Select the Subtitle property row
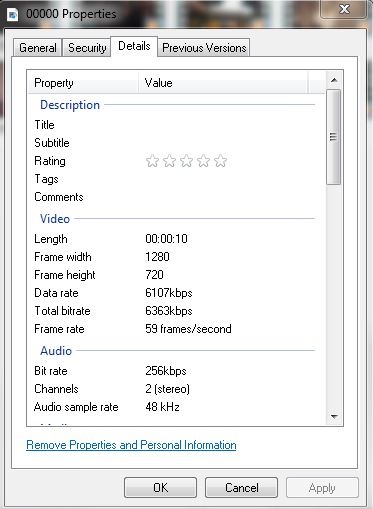 pyautogui.click(x=175, y=143)
